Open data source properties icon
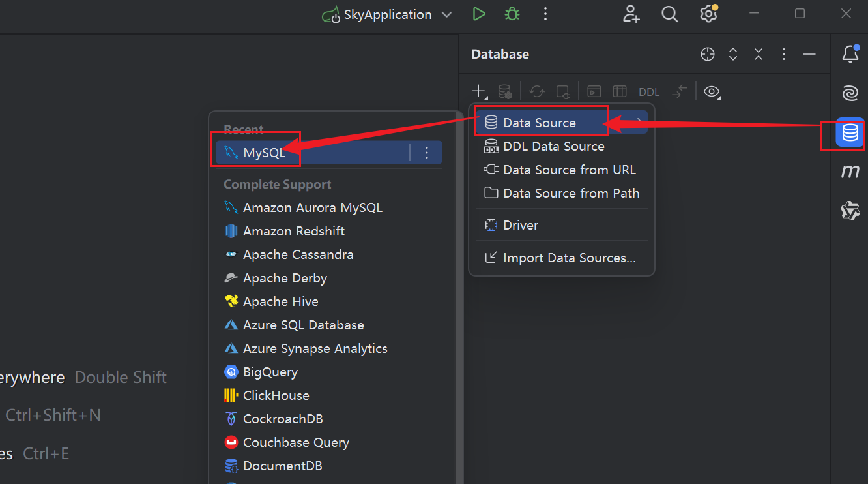The image size is (868, 484). click(x=504, y=91)
